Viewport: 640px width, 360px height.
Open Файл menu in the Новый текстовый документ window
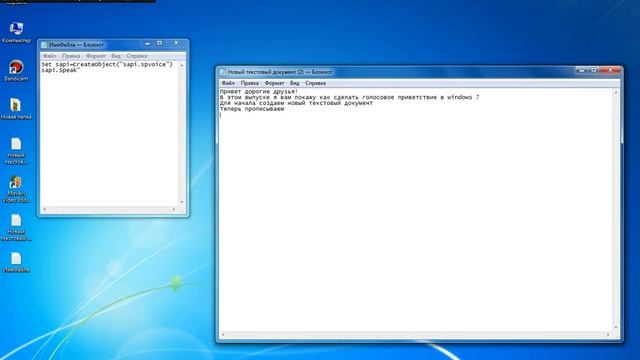coord(228,83)
